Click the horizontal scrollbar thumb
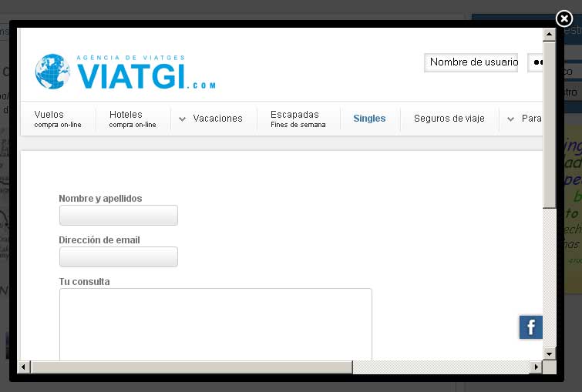The image size is (582, 392). pyautogui.click(x=191, y=367)
